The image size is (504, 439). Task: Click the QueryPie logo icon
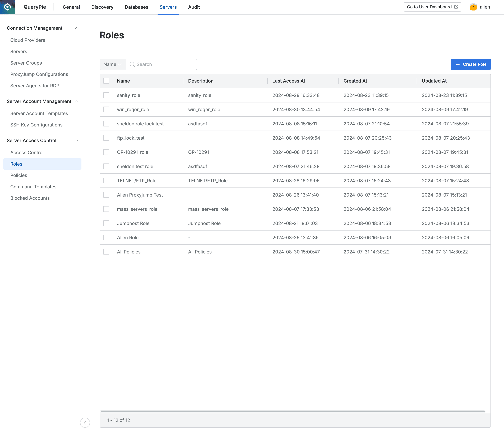click(x=7, y=7)
